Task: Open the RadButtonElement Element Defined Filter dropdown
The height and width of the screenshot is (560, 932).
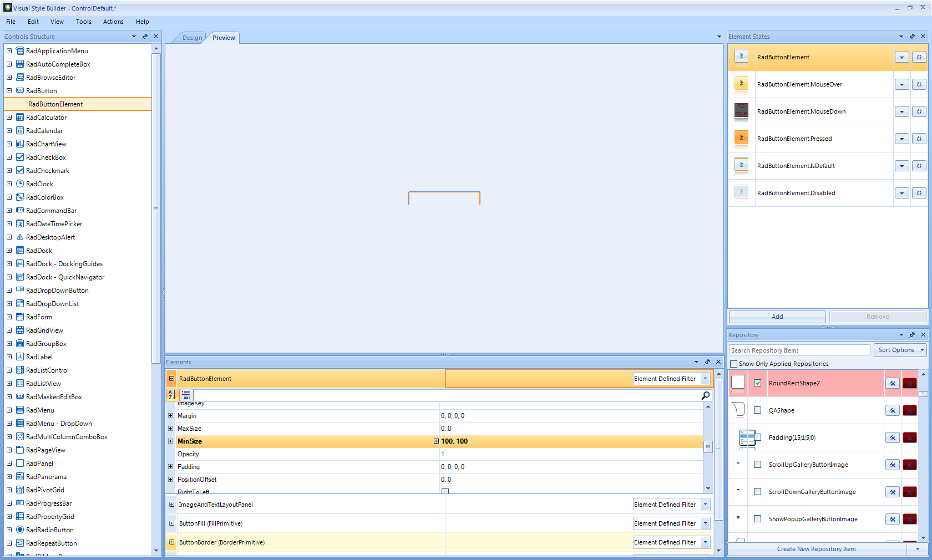Action: (x=706, y=379)
